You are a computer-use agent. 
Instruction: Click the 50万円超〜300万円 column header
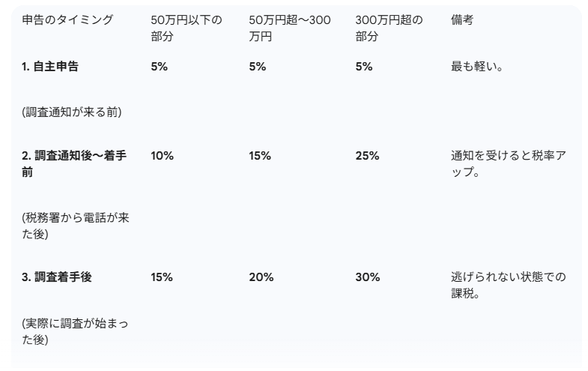click(x=289, y=28)
